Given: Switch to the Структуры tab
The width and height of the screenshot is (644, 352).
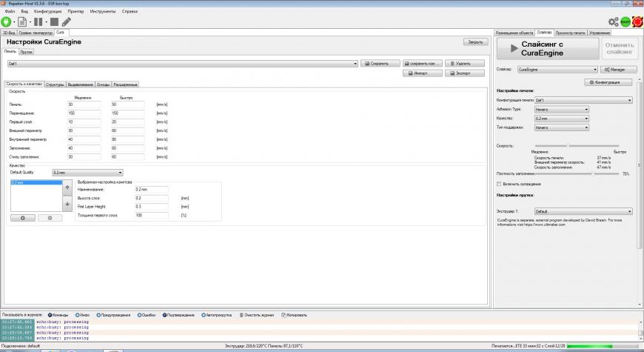Looking at the screenshot, I should pyautogui.click(x=55, y=84).
